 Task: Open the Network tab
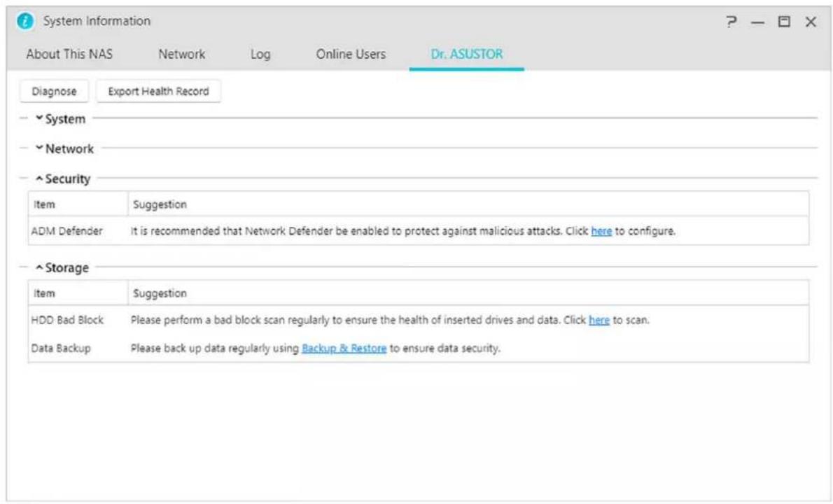click(182, 54)
